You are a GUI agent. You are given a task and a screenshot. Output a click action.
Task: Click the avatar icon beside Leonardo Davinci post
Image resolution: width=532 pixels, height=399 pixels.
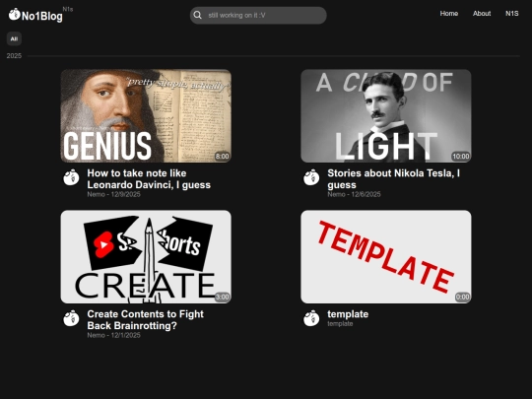click(x=71, y=177)
